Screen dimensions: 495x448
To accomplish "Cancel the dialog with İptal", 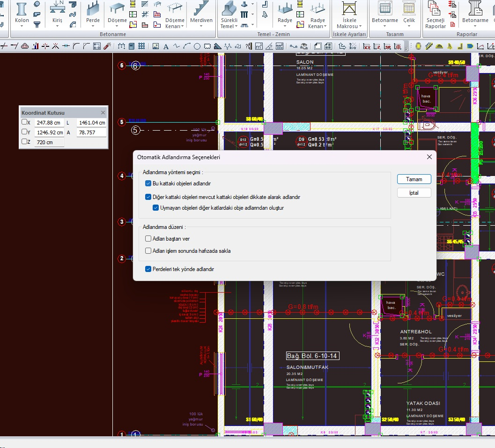I will (x=414, y=193).
